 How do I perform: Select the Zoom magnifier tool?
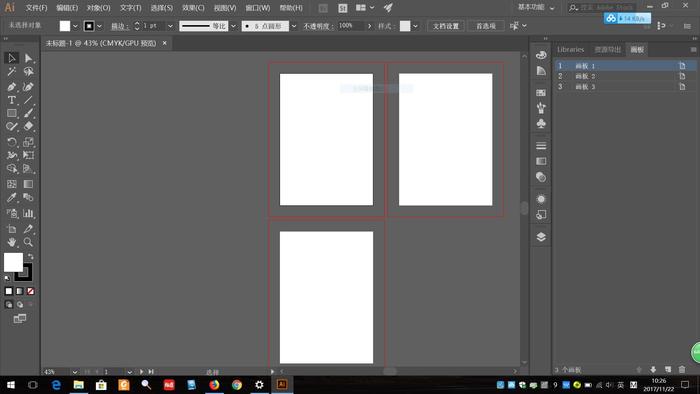pyautogui.click(x=28, y=242)
